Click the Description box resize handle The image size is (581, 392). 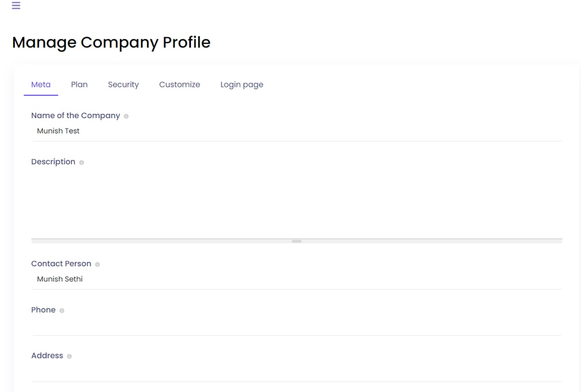[297, 241]
